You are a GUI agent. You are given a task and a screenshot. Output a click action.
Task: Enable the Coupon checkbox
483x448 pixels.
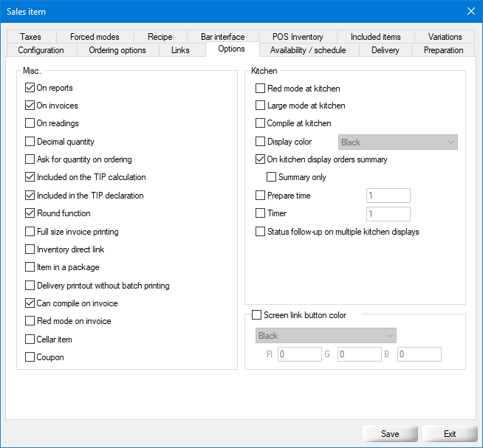click(x=30, y=357)
